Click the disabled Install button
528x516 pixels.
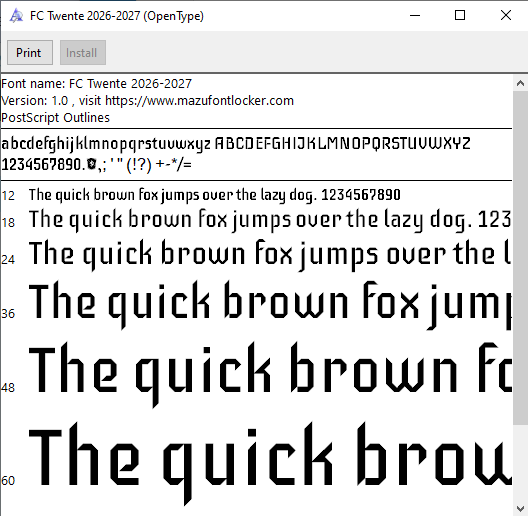pos(83,53)
